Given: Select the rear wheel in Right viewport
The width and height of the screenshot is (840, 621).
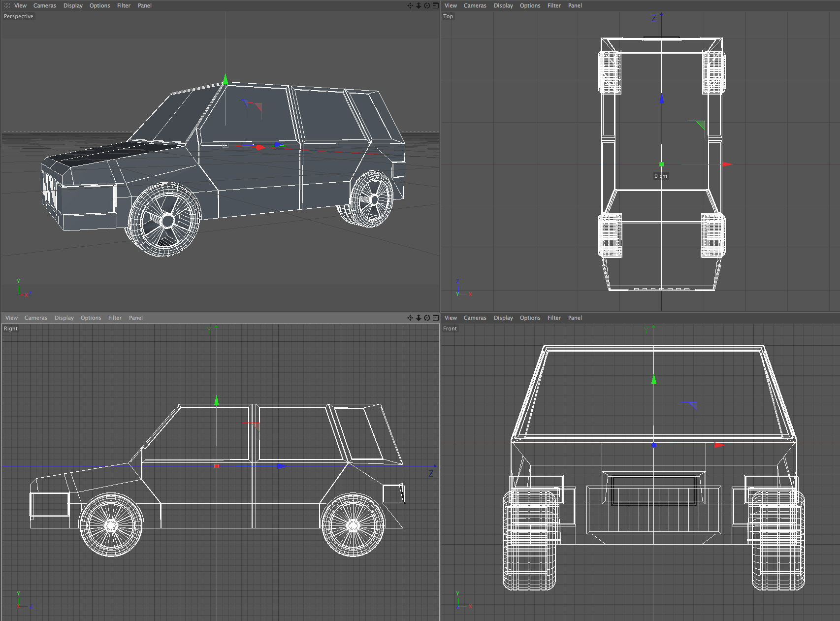Looking at the screenshot, I should coord(353,525).
